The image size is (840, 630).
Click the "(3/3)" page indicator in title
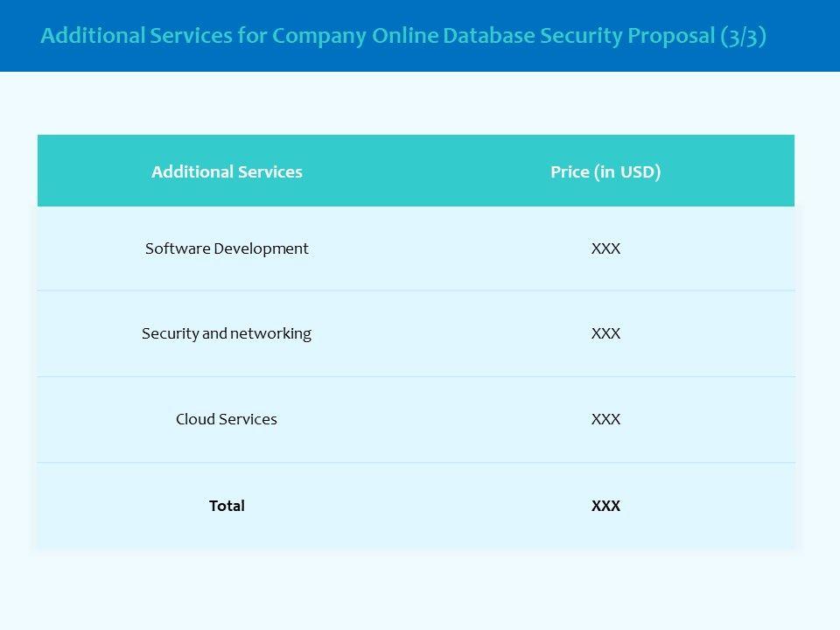pos(744,37)
